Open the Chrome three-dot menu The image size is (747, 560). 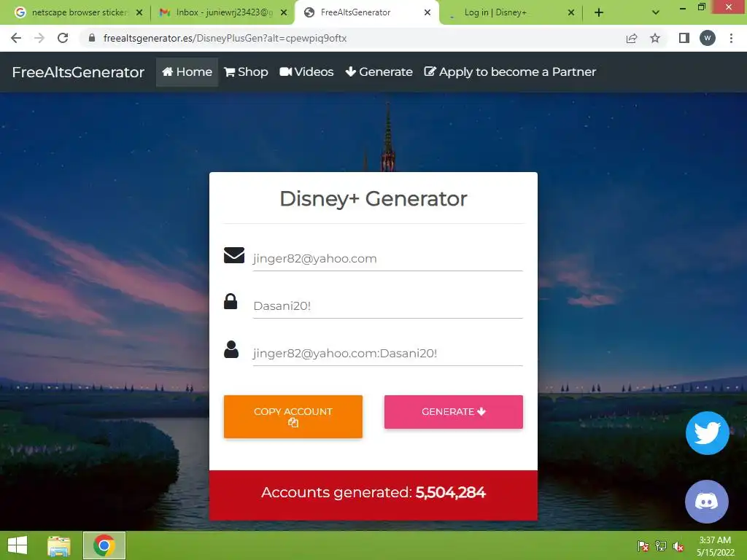point(731,38)
